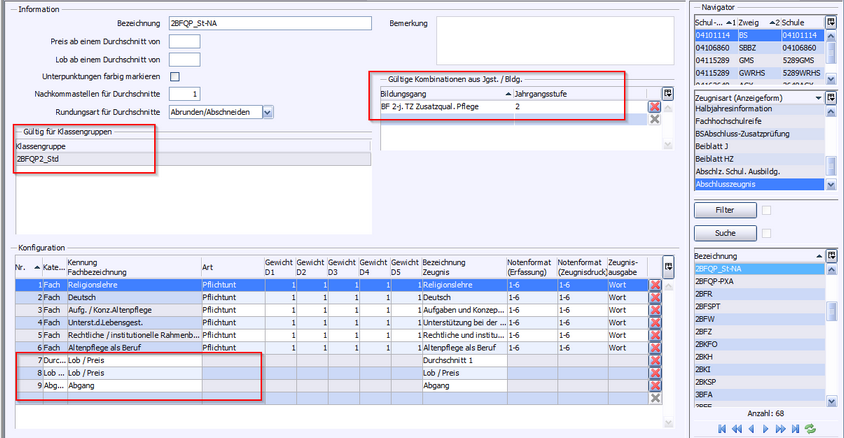The height and width of the screenshot is (438, 844).
Task: Click the Filter button
Action: click(725, 210)
